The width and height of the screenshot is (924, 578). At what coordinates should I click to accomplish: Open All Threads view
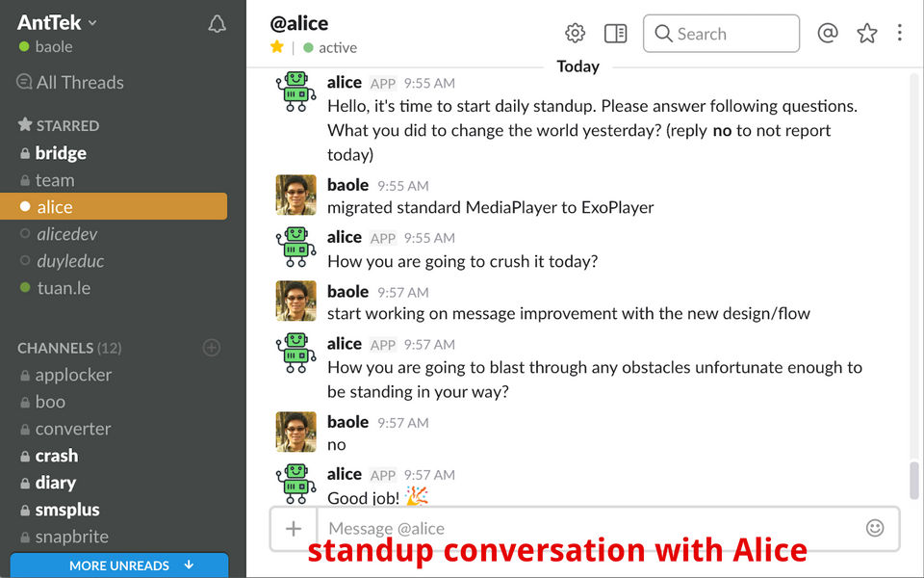pos(79,82)
